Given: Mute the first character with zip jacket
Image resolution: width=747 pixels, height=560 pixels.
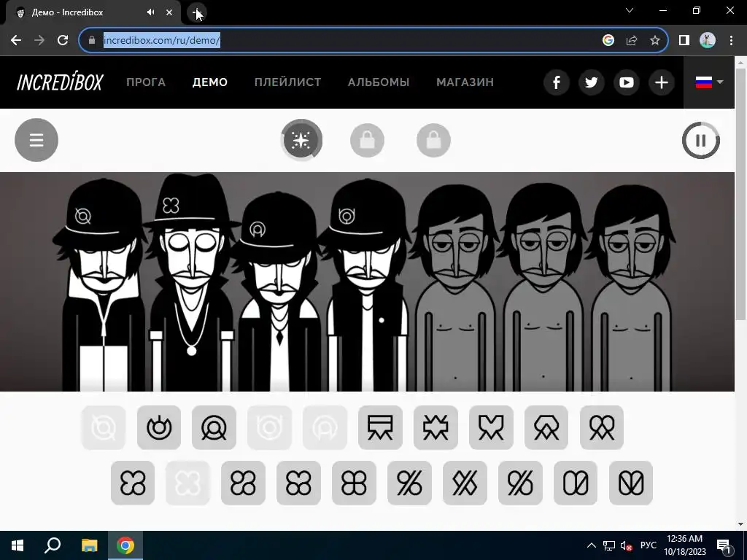Looking at the screenshot, I should [102, 286].
